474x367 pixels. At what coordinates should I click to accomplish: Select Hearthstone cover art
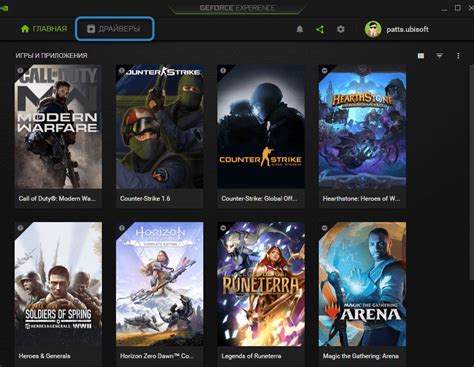362,127
